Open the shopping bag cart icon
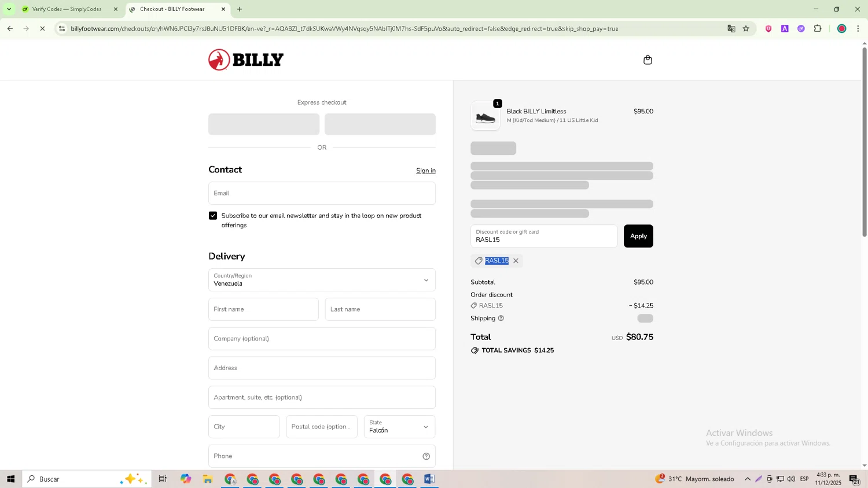 pos(648,60)
